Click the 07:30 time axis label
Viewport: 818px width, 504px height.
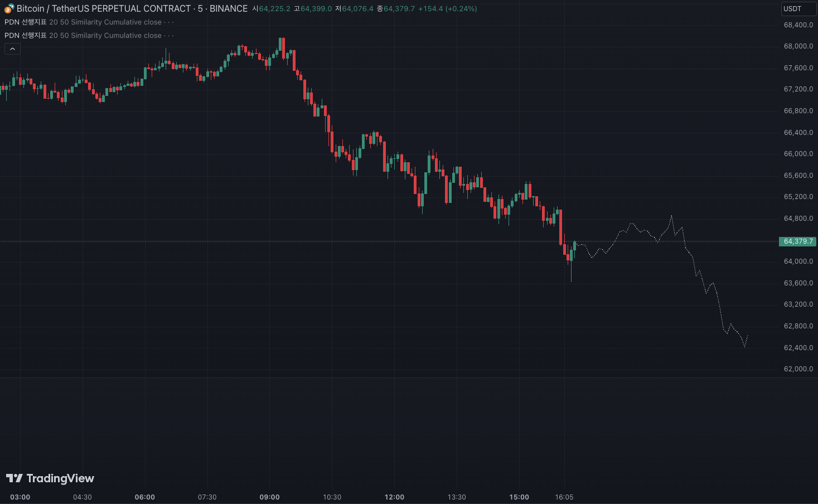[207, 497]
